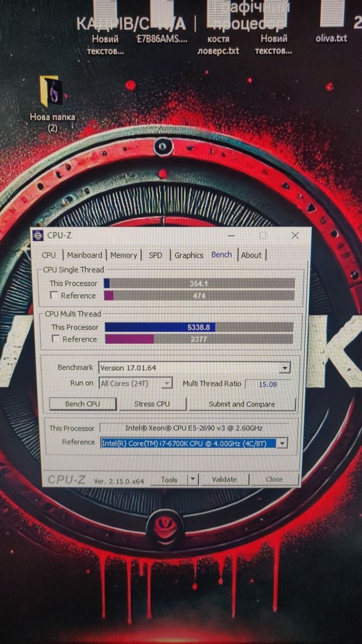This screenshot has height=644, width=362.
Task: Select the oliva.txt desktop file
Action: pos(331,22)
